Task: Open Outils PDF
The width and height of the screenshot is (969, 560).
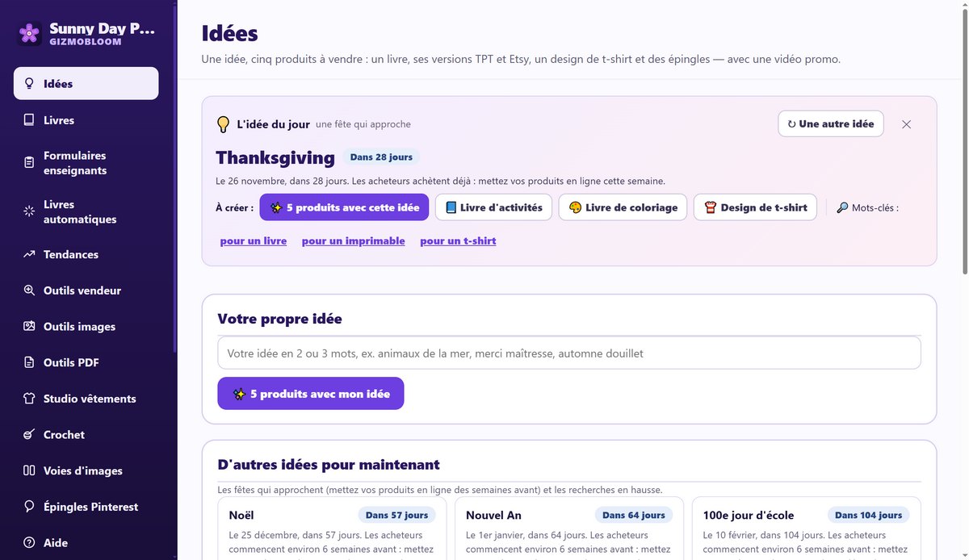Action: pyautogui.click(x=86, y=362)
